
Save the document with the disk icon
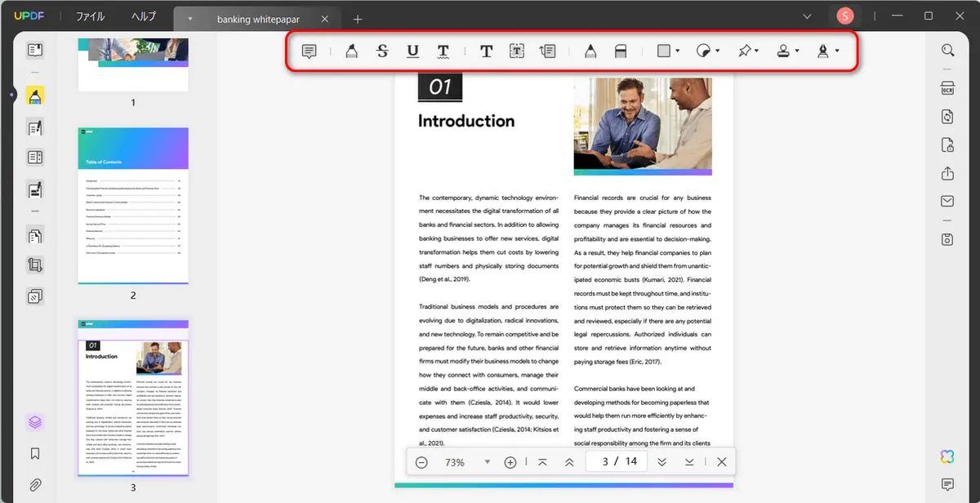947,239
